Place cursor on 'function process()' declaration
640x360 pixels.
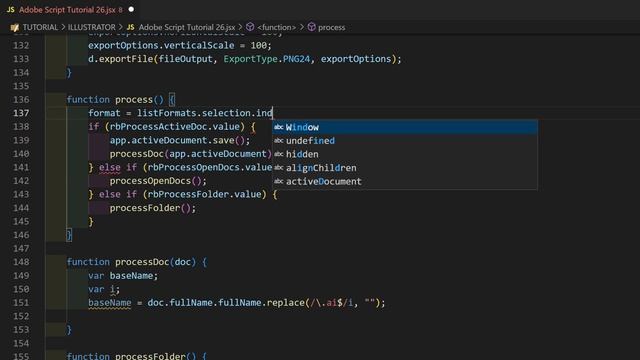[x=115, y=100]
